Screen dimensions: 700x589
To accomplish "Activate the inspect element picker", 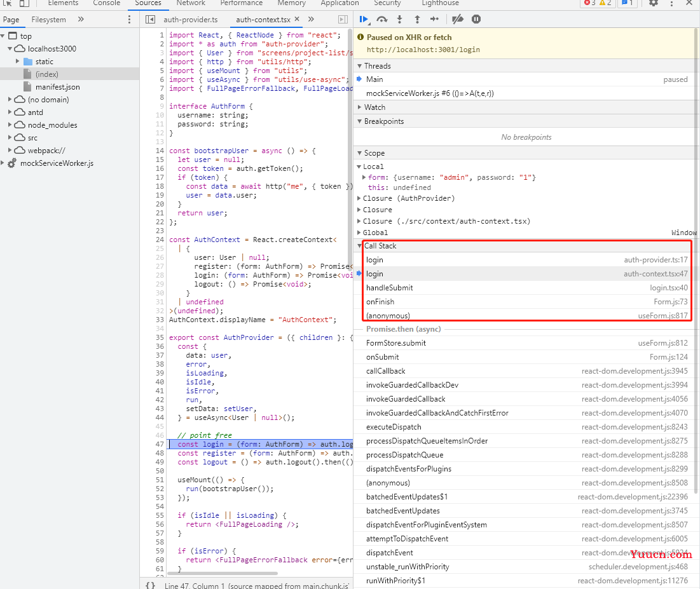I will (x=8, y=3).
